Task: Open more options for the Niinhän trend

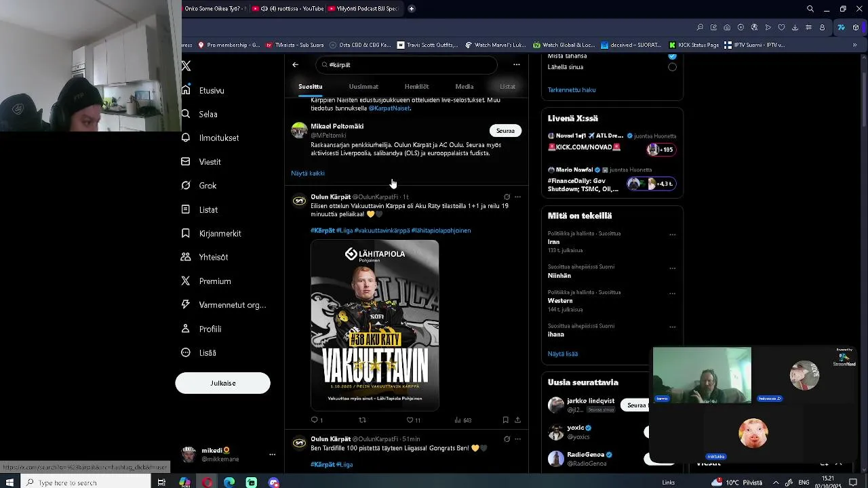Action: point(673,268)
